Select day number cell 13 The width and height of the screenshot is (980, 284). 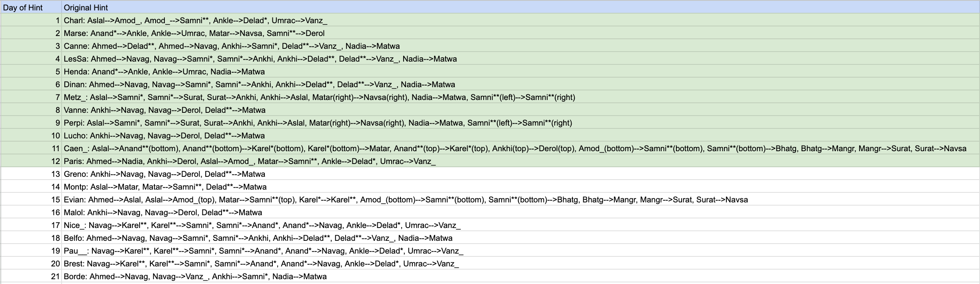(x=31, y=174)
